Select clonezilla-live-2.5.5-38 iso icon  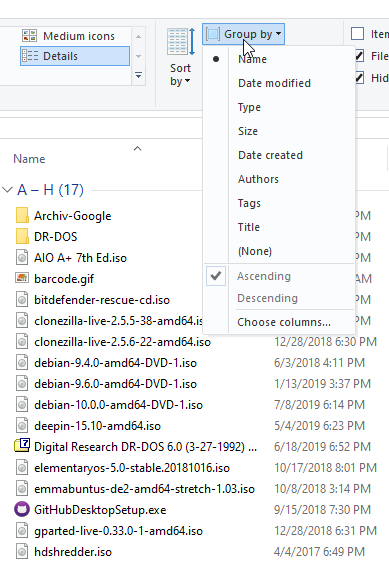[x=22, y=321]
